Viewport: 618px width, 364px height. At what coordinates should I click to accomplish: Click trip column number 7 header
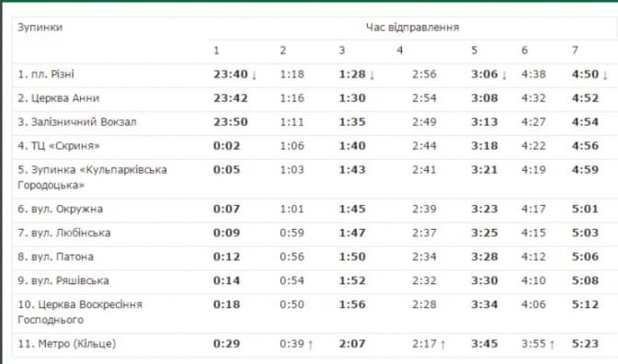[575, 51]
